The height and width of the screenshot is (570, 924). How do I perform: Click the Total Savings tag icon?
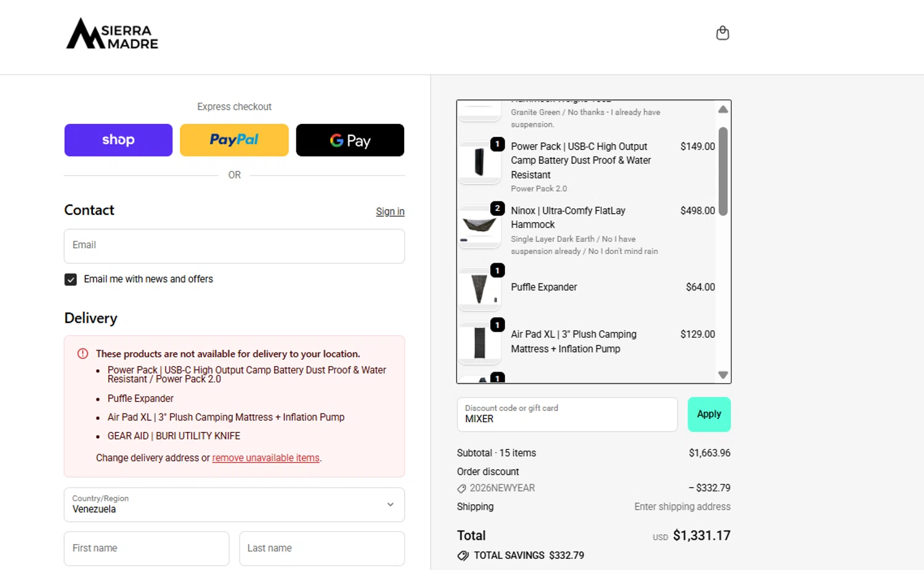coord(463,556)
